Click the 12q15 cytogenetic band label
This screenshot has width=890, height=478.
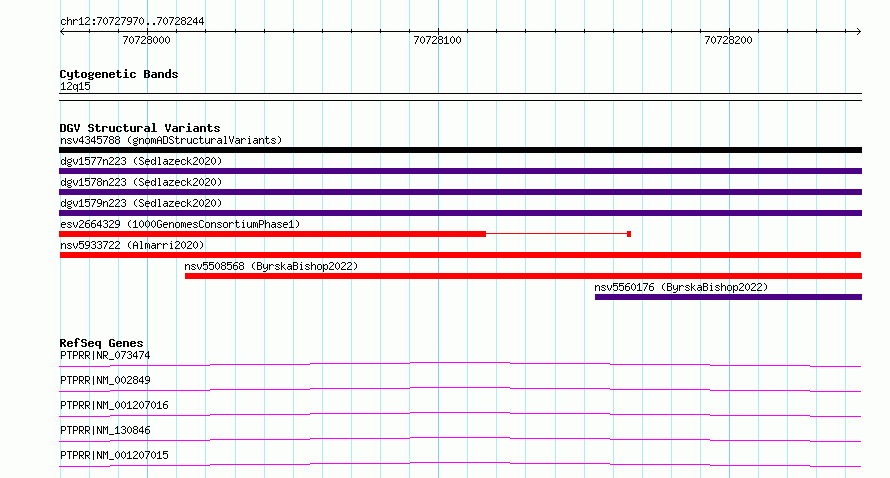coord(75,86)
